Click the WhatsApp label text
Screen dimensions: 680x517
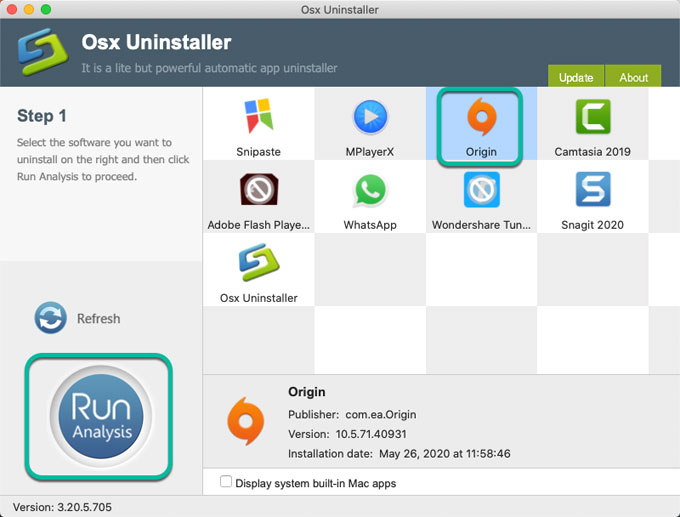pos(370,225)
